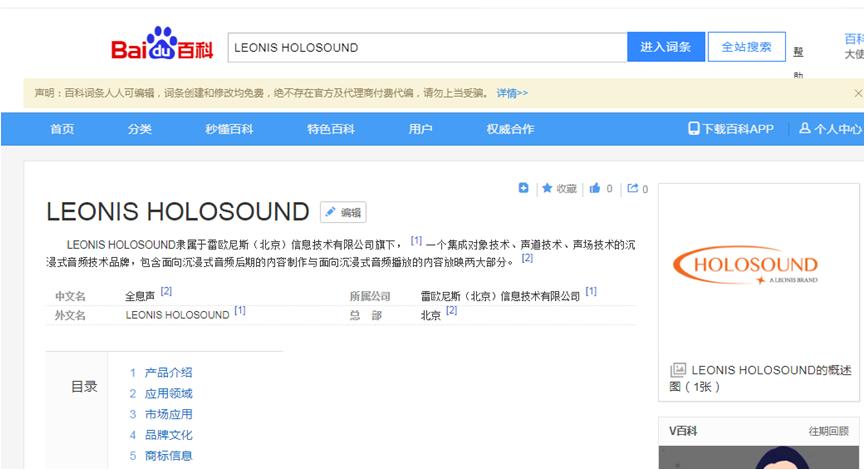Click the blue plus add icon
The width and height of the screenshot is (865, 470).
[x=524, y=188]
